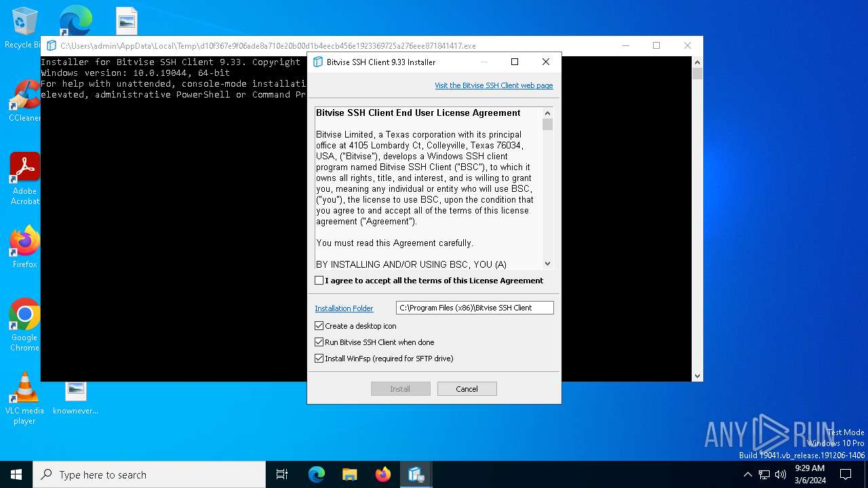The image size is (868, 488).
Task: Close the Bitvise installer window
Action: pos(546,62)
